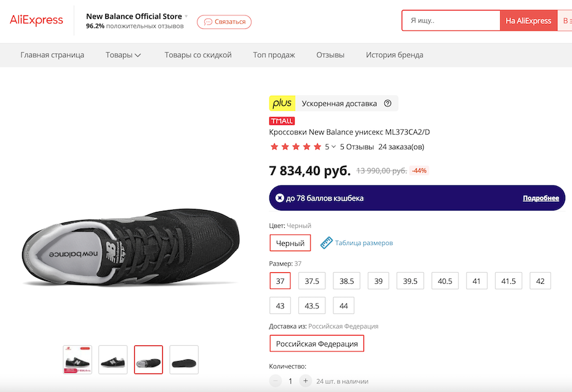Select size 37.5 option
The width and height of the screenshot is (572, 392).
point(312,281)
